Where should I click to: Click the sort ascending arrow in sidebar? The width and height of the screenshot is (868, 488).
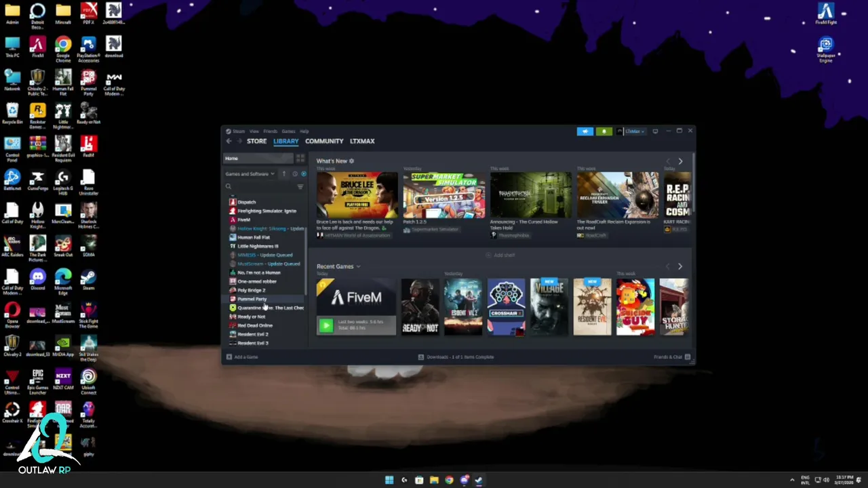tap(284, 174)
